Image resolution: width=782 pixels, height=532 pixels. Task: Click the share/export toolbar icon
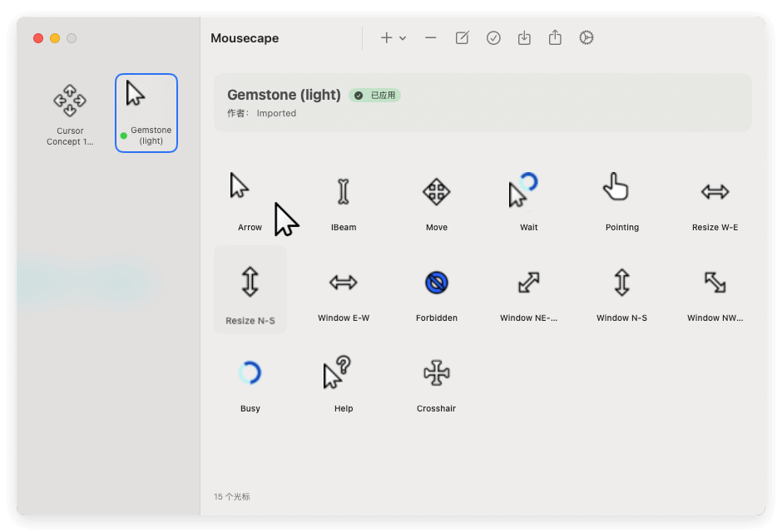[x=555, y=38]
